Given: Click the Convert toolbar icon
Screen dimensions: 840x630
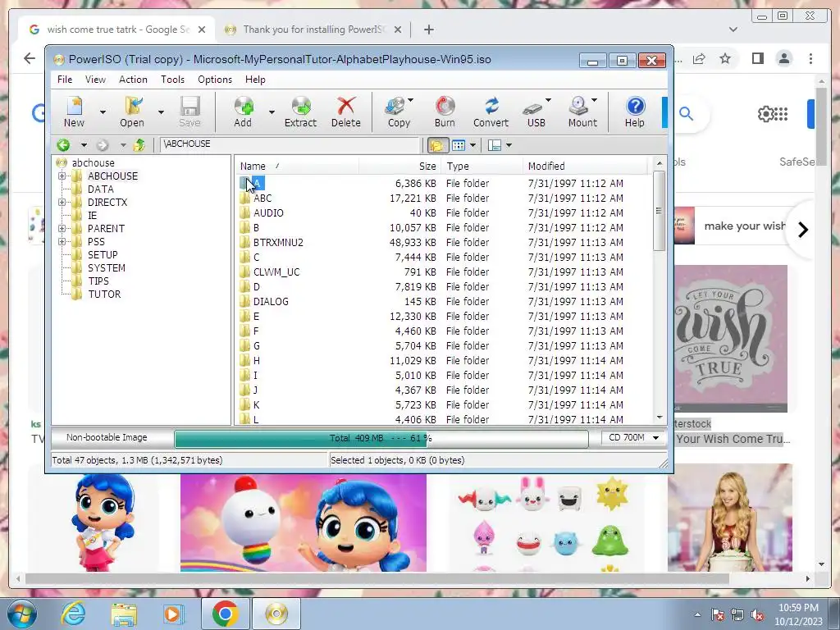Looking at the screenshot, I should (491, 112).
